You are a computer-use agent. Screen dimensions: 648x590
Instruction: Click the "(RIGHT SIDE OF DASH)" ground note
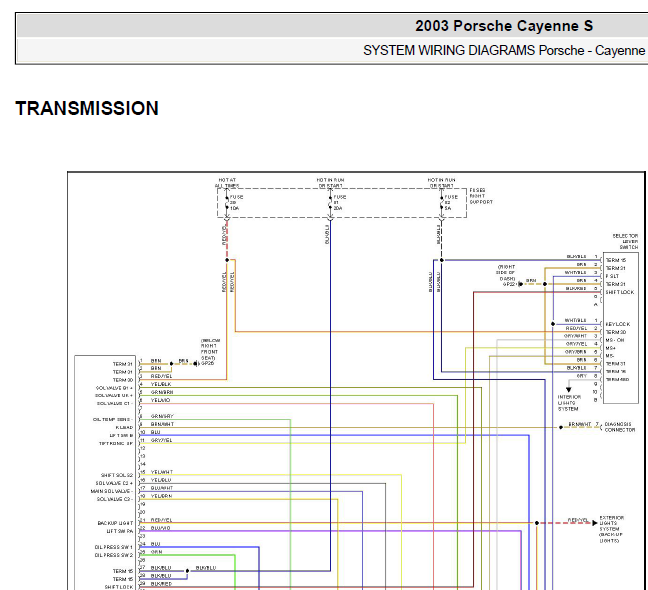pyautogui.click(x=506, y=273)
